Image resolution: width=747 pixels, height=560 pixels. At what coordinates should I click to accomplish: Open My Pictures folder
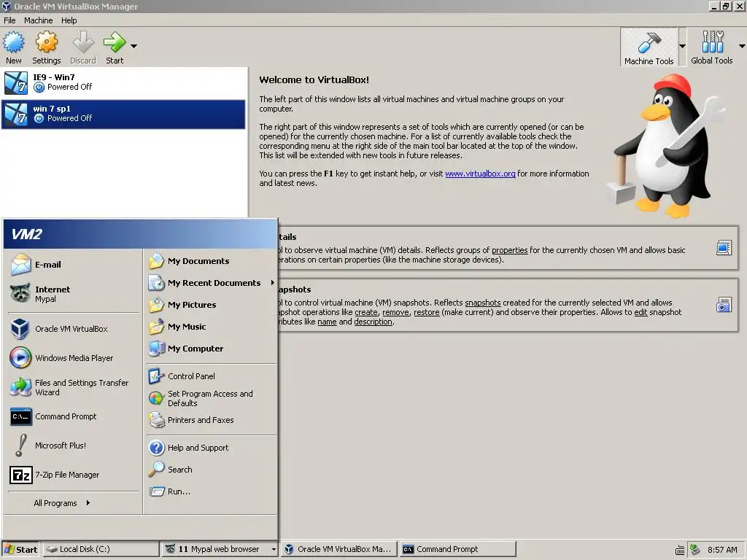pos(211,305)
